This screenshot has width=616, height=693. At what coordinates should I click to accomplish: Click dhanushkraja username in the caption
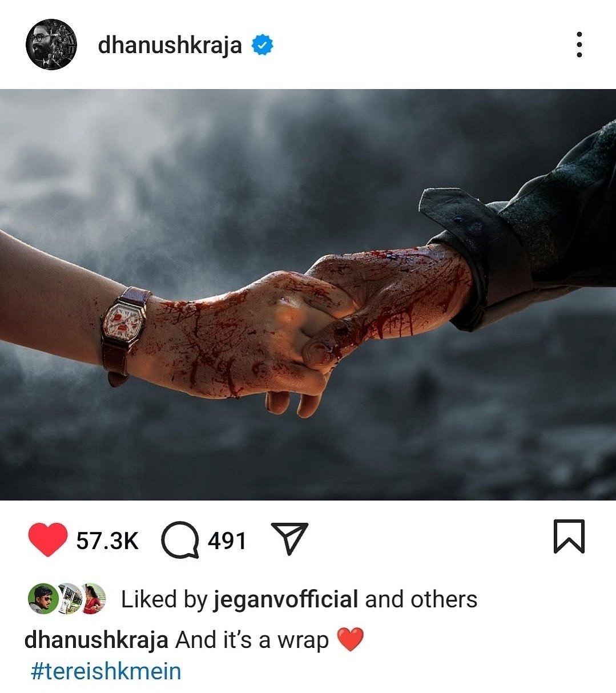coord(96,640)
